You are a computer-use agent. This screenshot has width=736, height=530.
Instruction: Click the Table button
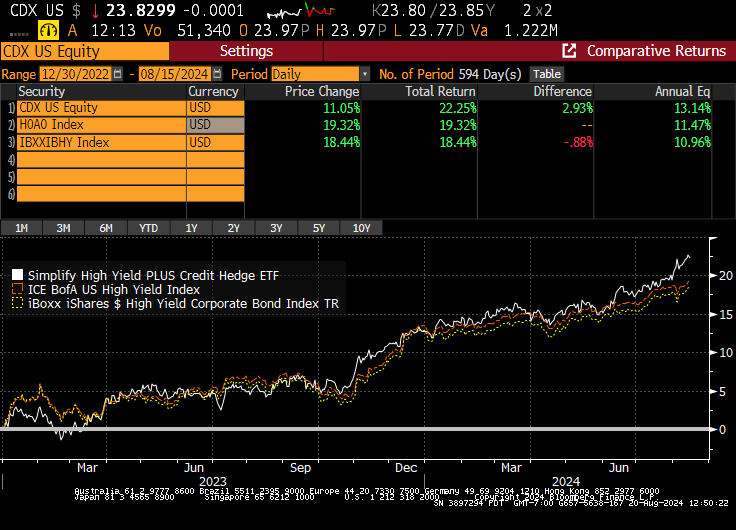547,74
